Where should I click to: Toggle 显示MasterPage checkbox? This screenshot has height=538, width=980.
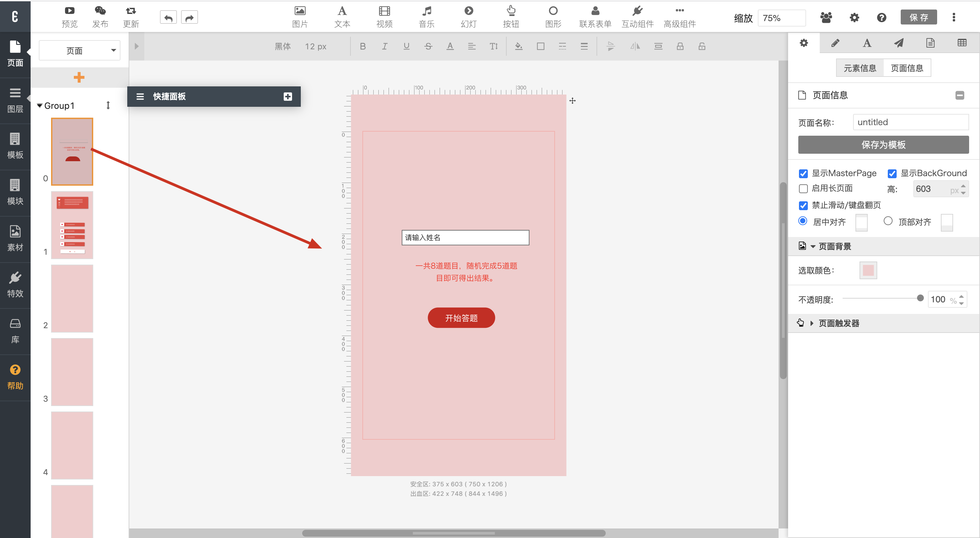(803, 174)
